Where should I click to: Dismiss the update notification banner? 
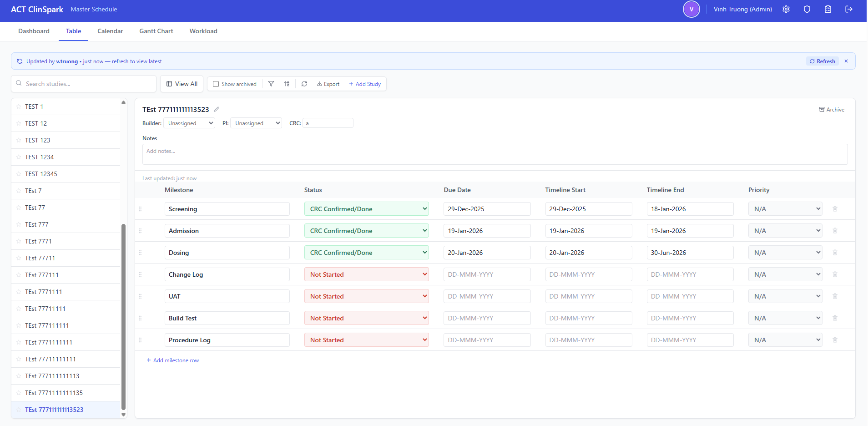click(x=846, y=61)
